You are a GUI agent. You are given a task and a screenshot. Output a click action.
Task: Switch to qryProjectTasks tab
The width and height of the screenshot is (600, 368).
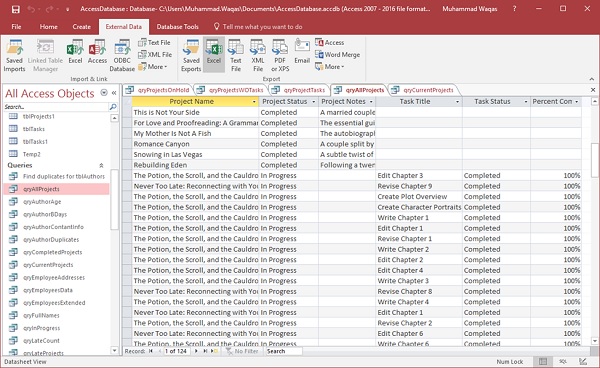[299, 90]
